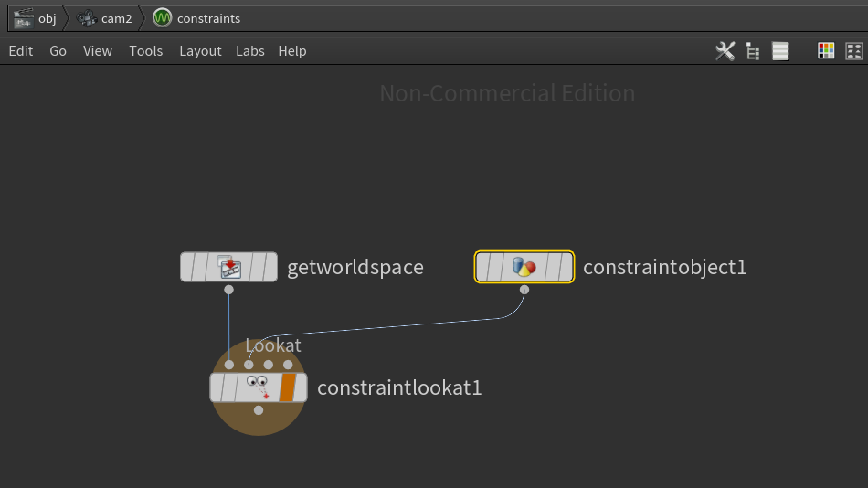
Task: Click the first input connector of constraintlookat1
Action: click(x=229, y=365)
